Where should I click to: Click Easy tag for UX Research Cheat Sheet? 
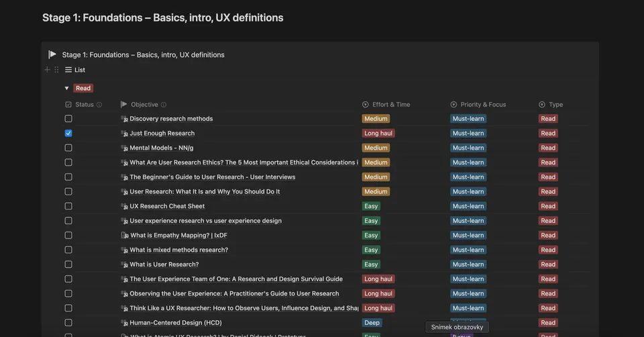(371, 206)
